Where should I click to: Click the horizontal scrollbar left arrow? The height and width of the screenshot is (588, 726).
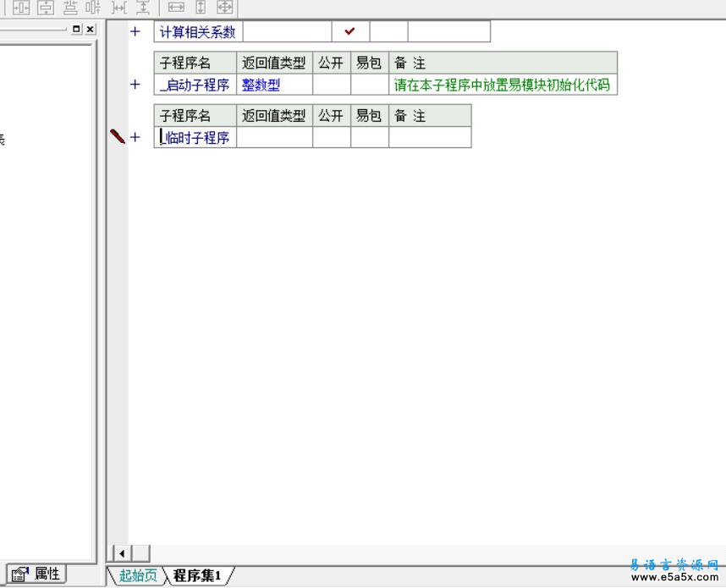coord(122,553)
